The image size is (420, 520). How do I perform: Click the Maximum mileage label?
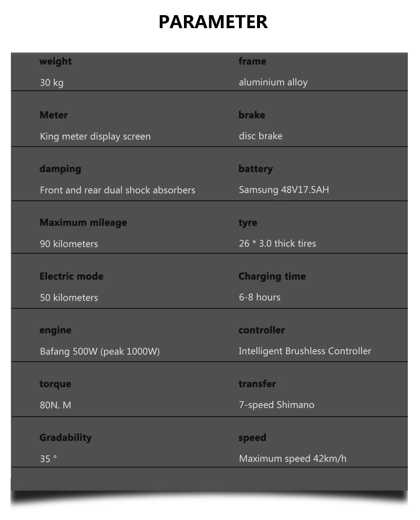(x=83, y=223)
